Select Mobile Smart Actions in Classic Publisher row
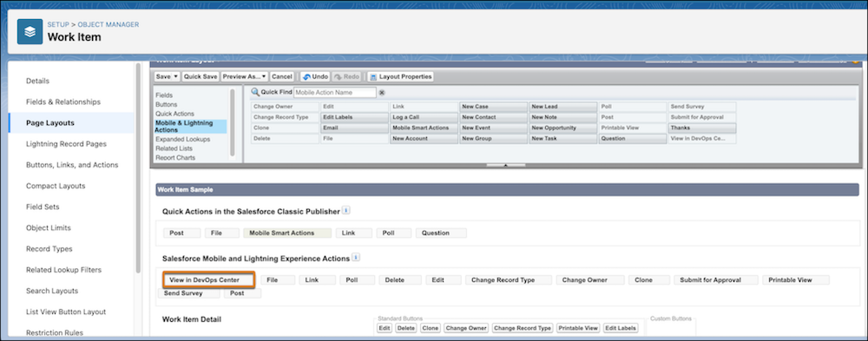The height and width of the screenshot is (341, 868). tap(287, 233)
